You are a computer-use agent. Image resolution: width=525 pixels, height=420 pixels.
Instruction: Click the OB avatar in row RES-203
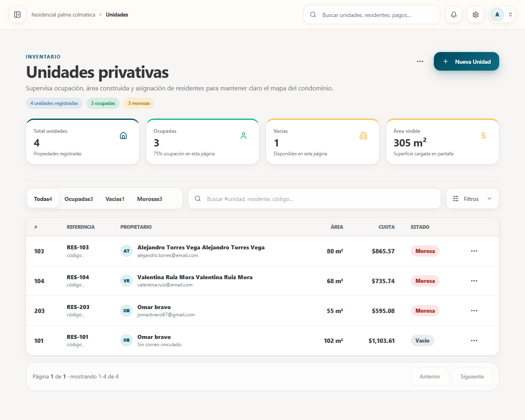(127, 311)
